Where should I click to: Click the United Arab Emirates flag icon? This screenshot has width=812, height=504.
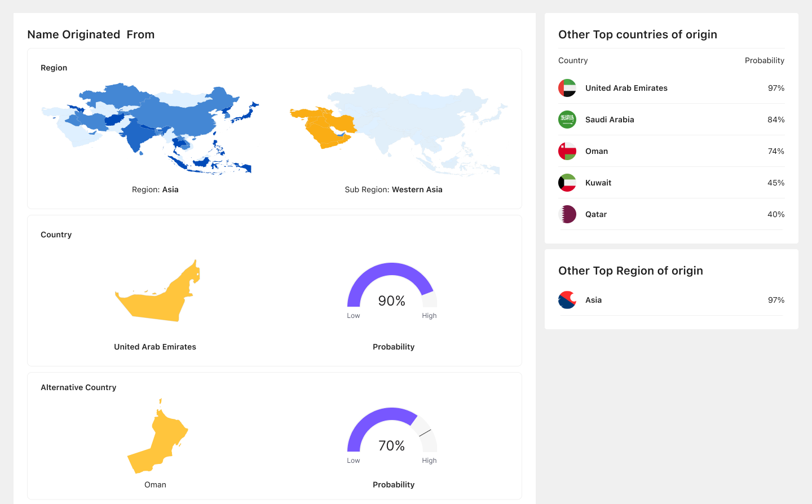coord(567,88)
